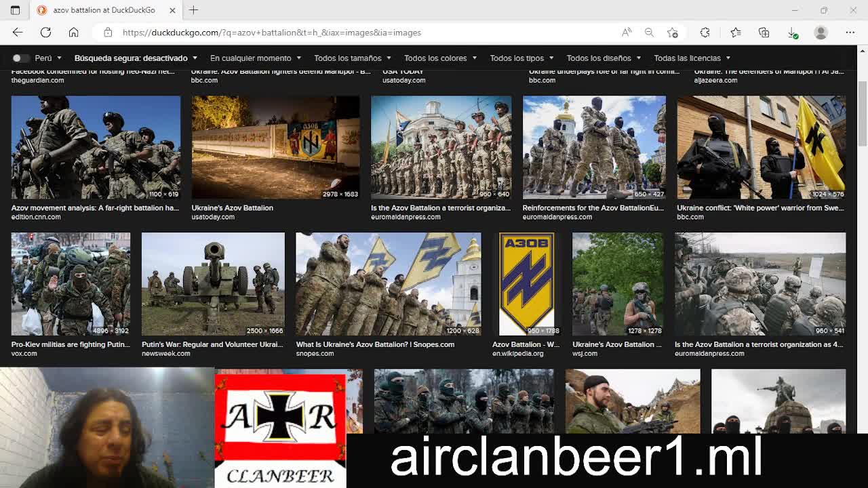
Task: Expand Todas las licencias filter
Action: pyautogui.click(x=692, y=58)
